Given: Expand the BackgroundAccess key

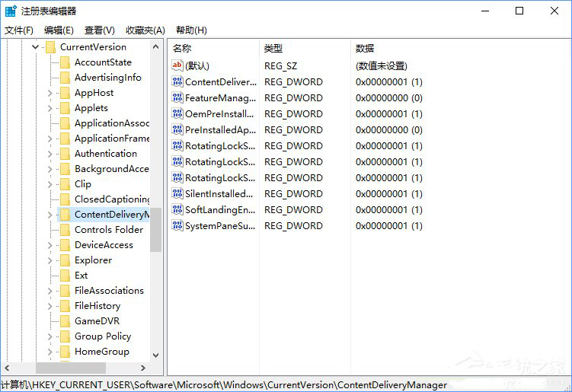Looking at the screenshot, I should click(x=50, y=169).
